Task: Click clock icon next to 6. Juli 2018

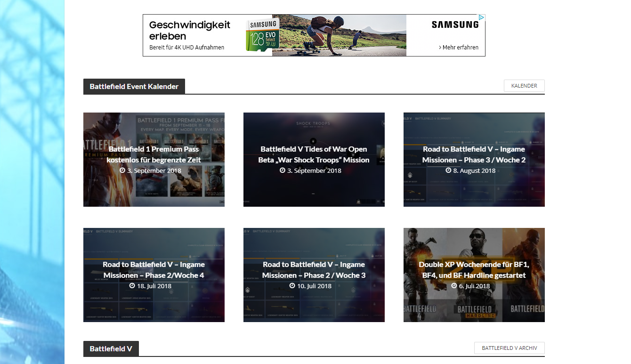Action: click(x=454, y=286)
